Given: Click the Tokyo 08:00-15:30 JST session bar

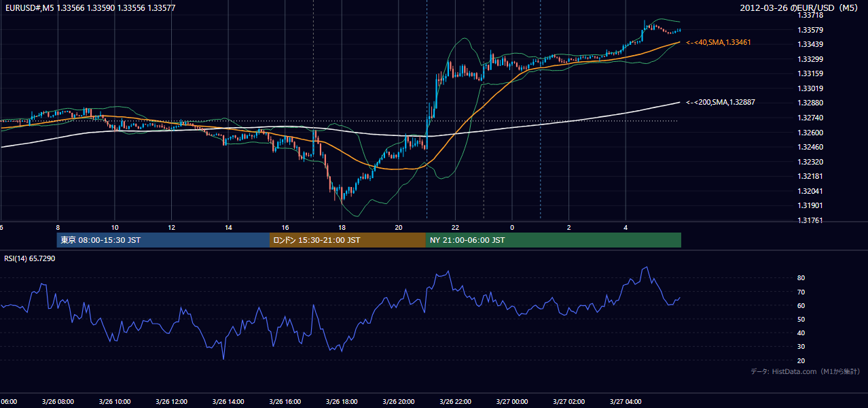Looking at the screenshot, I should [x=163, y=240].
